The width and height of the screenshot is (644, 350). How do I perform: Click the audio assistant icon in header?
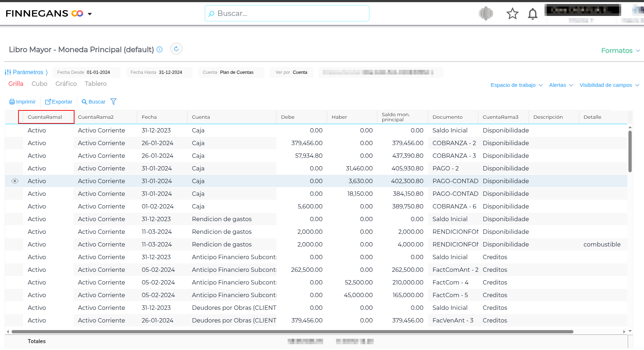(486, 14)
